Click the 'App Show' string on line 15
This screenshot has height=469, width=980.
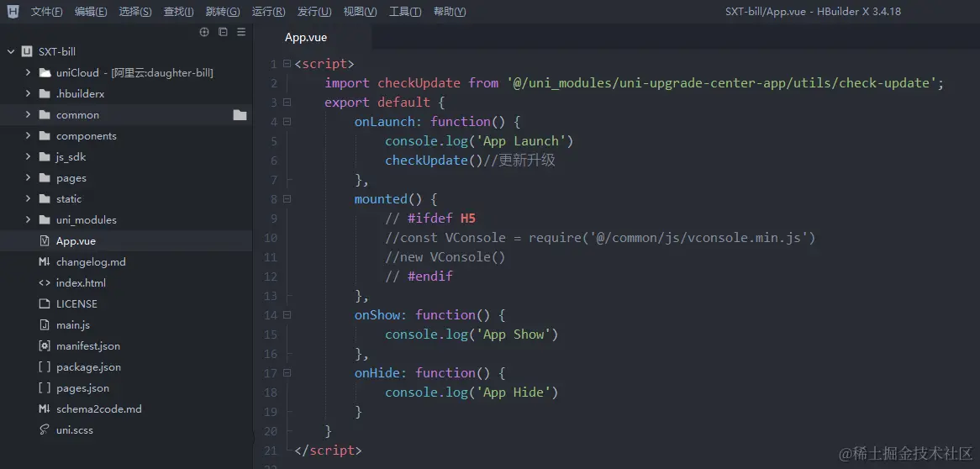(x=513, y=334)
